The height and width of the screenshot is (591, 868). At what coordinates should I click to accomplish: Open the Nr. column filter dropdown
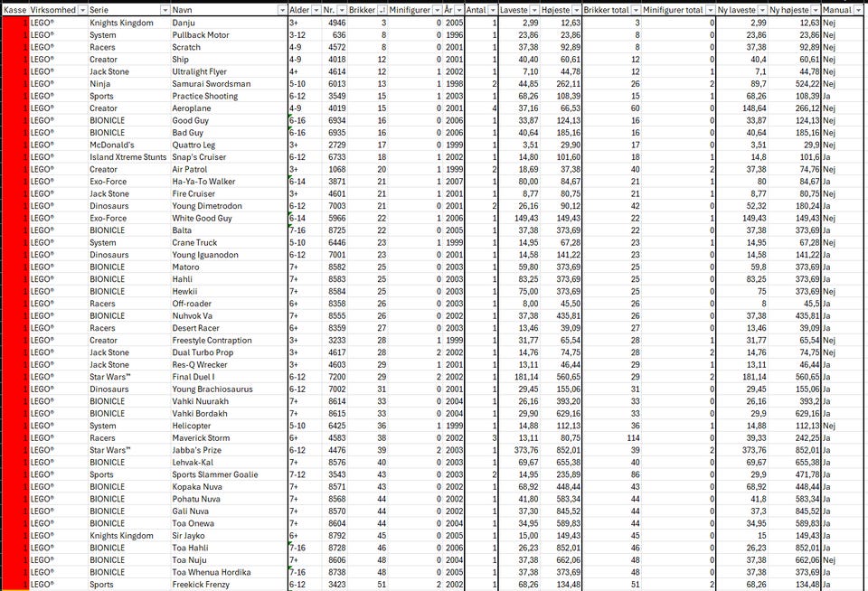[x=342, y=10]
